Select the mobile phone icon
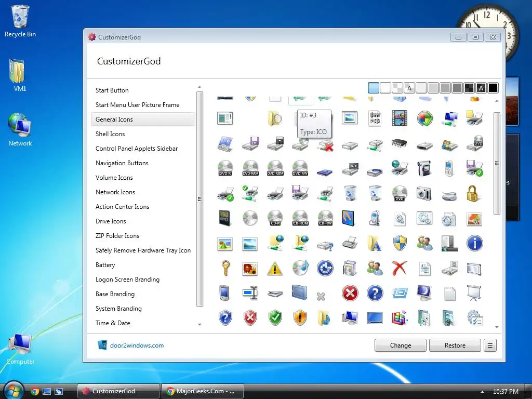532x399 pixels. [449, 168]
